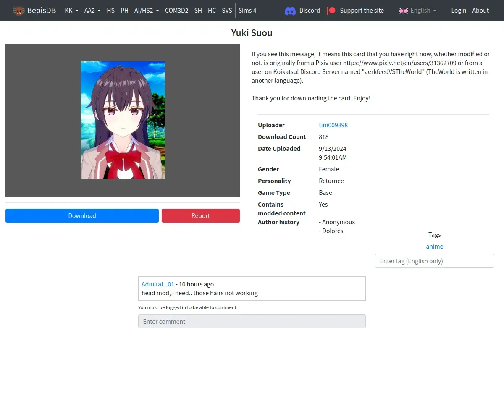
Task: Select the Returnee personality value
Action: coord(331,181)
